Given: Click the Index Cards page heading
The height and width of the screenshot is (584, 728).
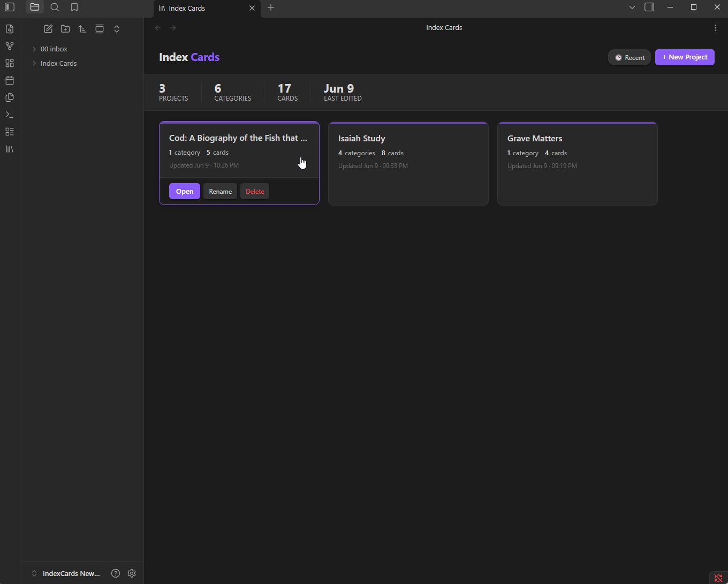Looking at the screenshot, I should point(189,57).
